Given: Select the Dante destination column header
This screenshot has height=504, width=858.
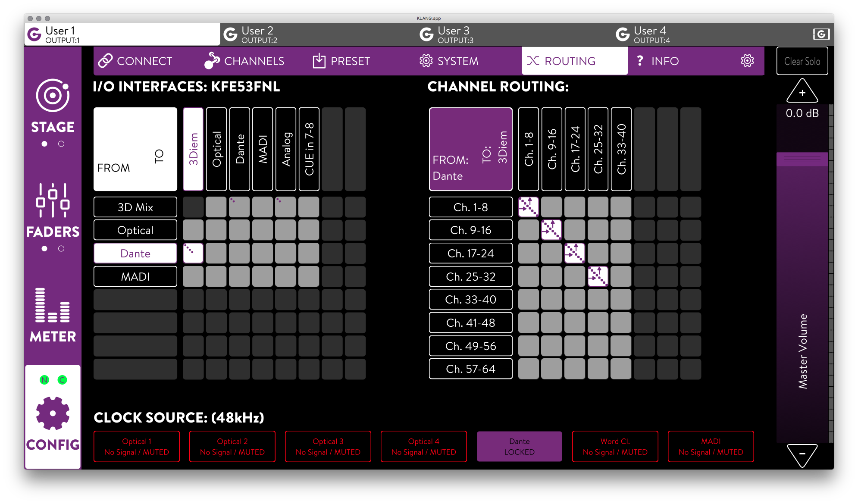Looking at the screenshot, I should point(240,149).
